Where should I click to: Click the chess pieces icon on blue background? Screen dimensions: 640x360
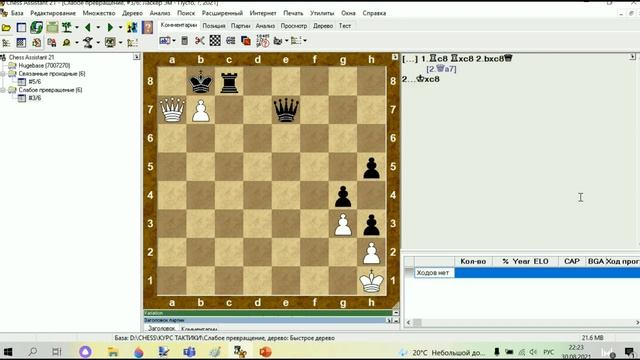(x=132, y=27)
